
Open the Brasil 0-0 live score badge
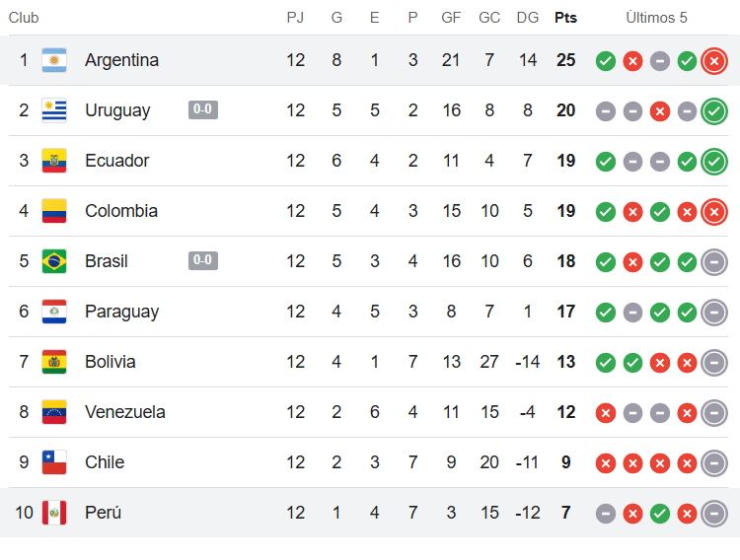203,261
